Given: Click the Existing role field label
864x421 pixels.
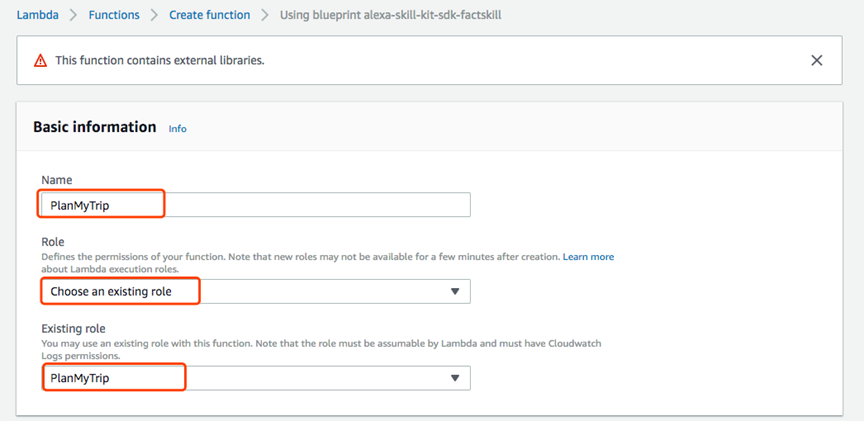Looking at the screenshot, I should (x=73, y=328).
